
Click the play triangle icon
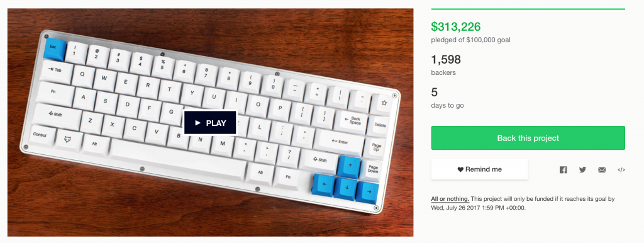pyautogui.click(x=198, y=123)
